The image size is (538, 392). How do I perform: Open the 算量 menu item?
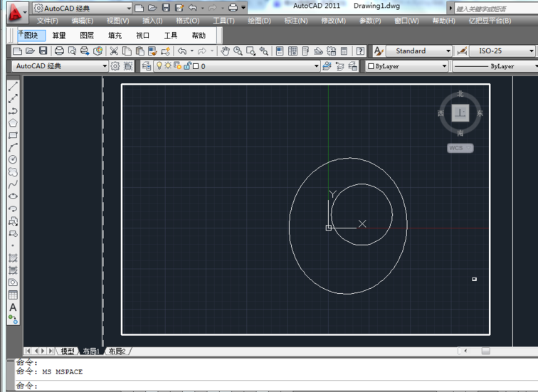tap(59, 36)
